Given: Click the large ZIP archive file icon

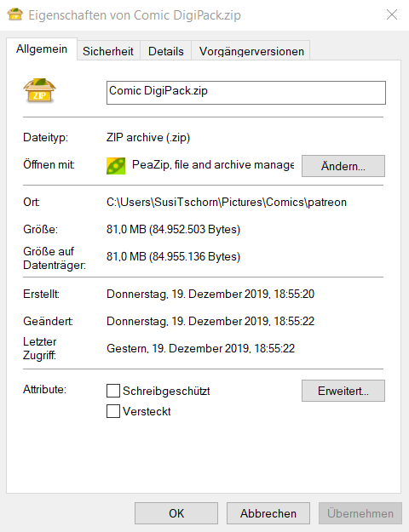Looking at the screenshot, I should click(39, 90).
